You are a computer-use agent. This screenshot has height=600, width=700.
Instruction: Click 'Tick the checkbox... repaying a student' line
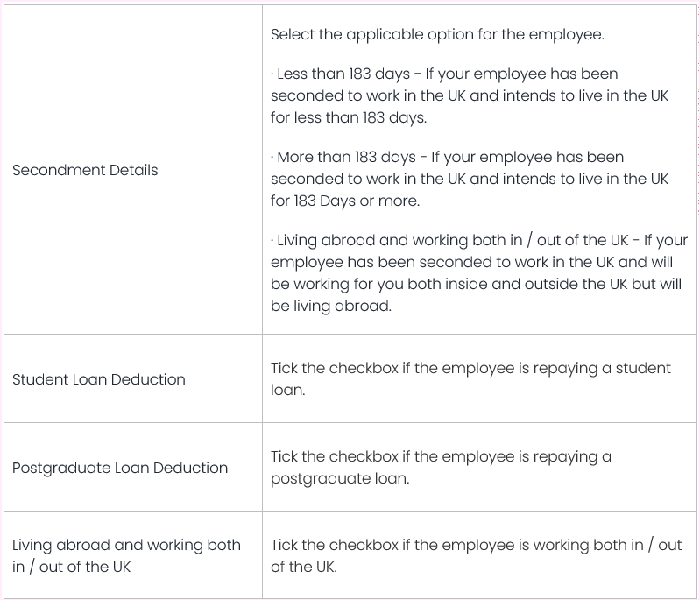coord(470,369)
